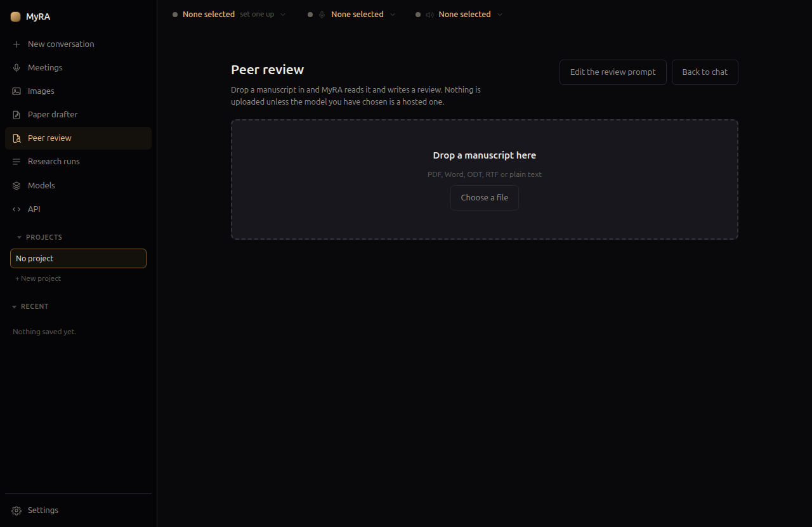Click the 'set one up' hint
The image size is (812, 527).
[x=257, y=15]
